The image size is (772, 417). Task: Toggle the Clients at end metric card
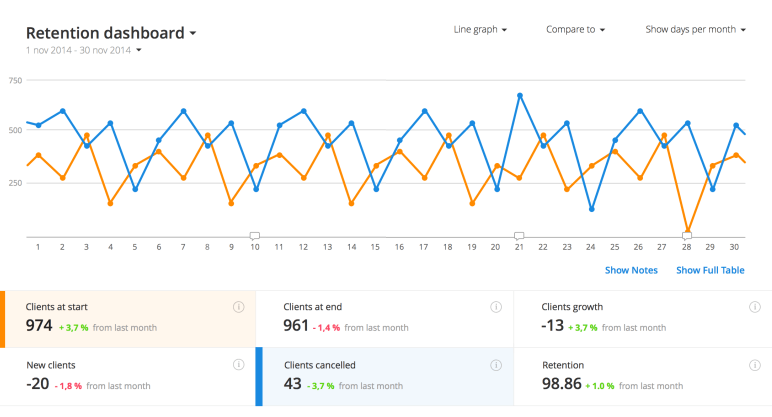385,319
